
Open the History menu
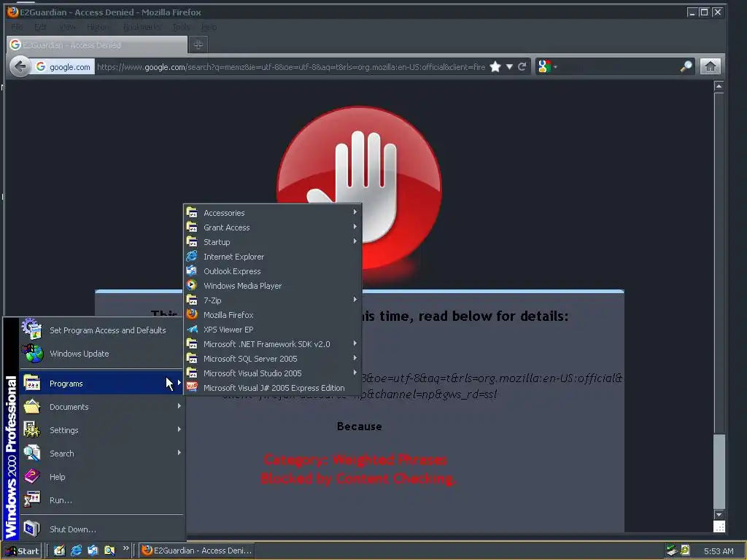(x=98, y=27)
